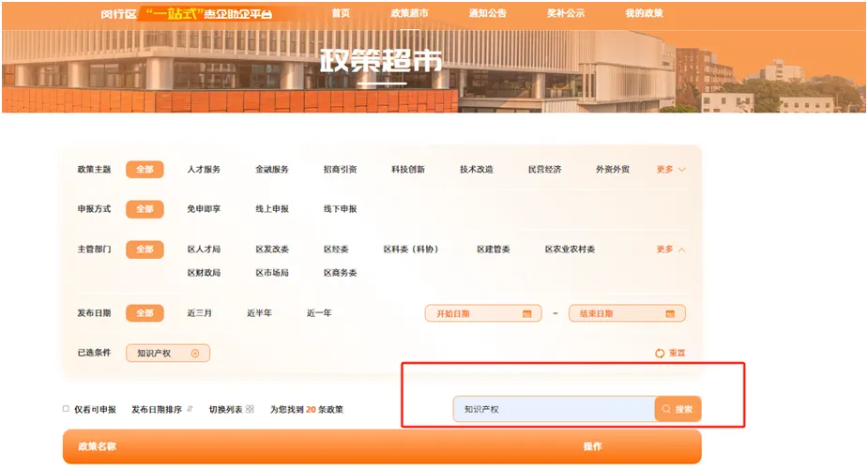868x469 pixels.
Task: Select 人才服务 policy theme
Action: [x=204, y=169]
